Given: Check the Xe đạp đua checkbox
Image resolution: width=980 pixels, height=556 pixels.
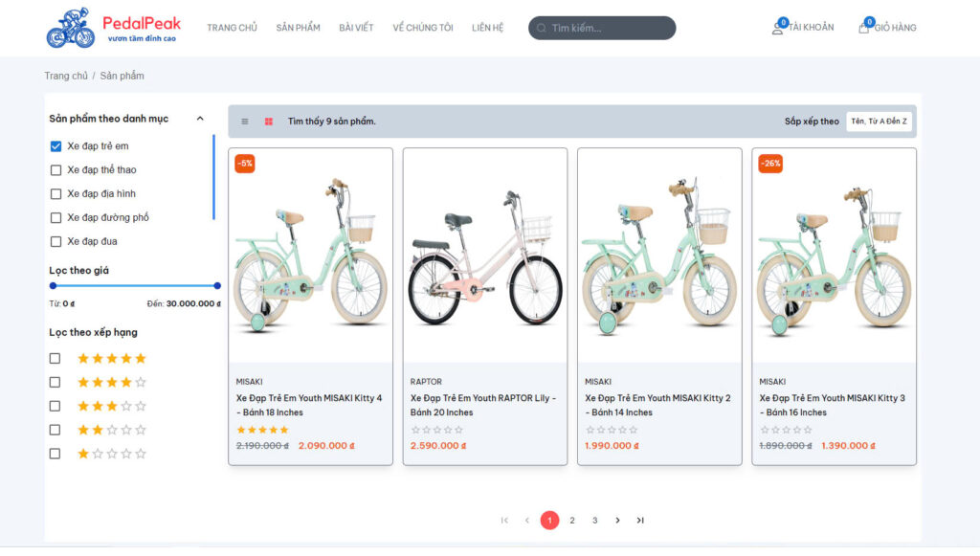Looking at the screenshot, I should (56, 241).
